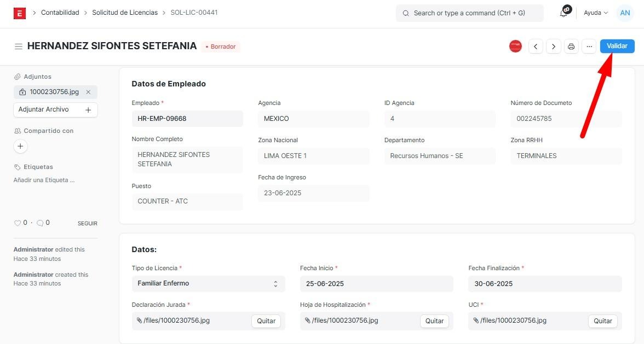Go to next record arrow
The width and height of the screenshot is (644, 344).
click(554, 46)
